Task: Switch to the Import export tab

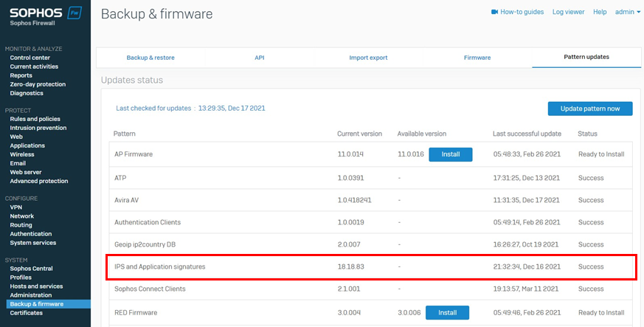Action: 368,58
